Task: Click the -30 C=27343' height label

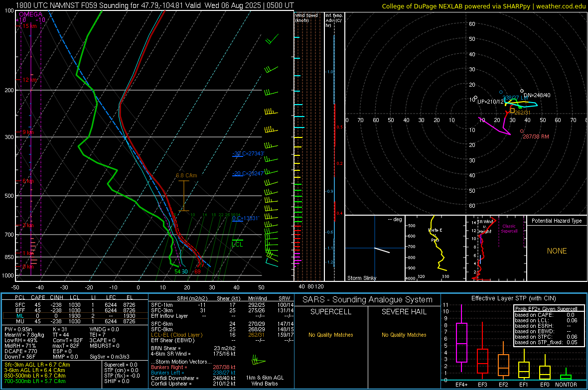Action: click(248, 153)
